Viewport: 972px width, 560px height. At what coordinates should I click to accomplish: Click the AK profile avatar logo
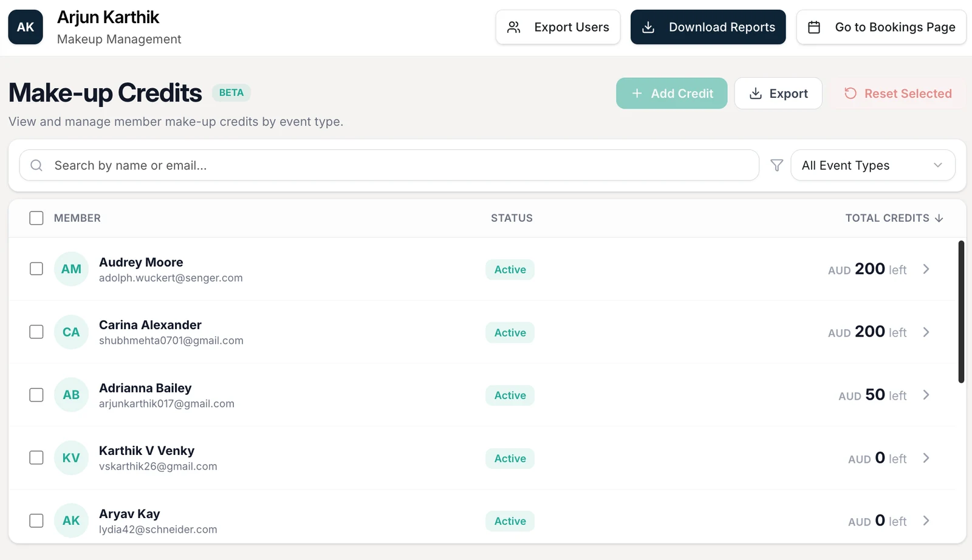[x=26, y=27]
